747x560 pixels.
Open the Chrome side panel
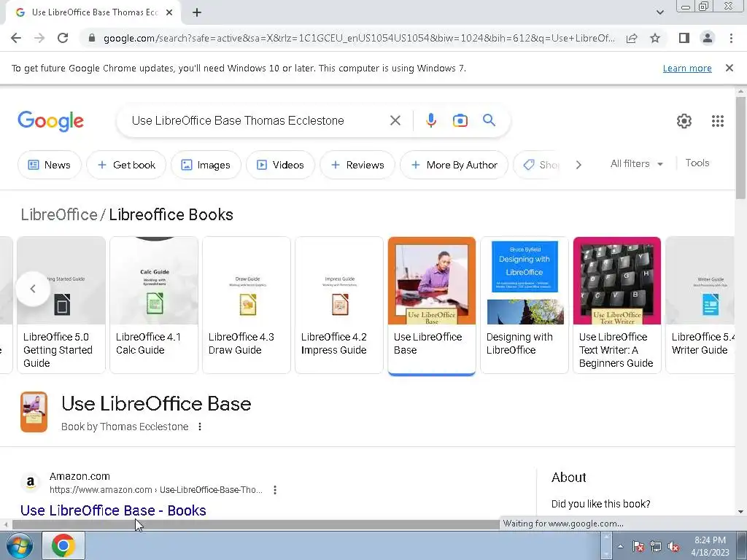[x=684, y=38]
